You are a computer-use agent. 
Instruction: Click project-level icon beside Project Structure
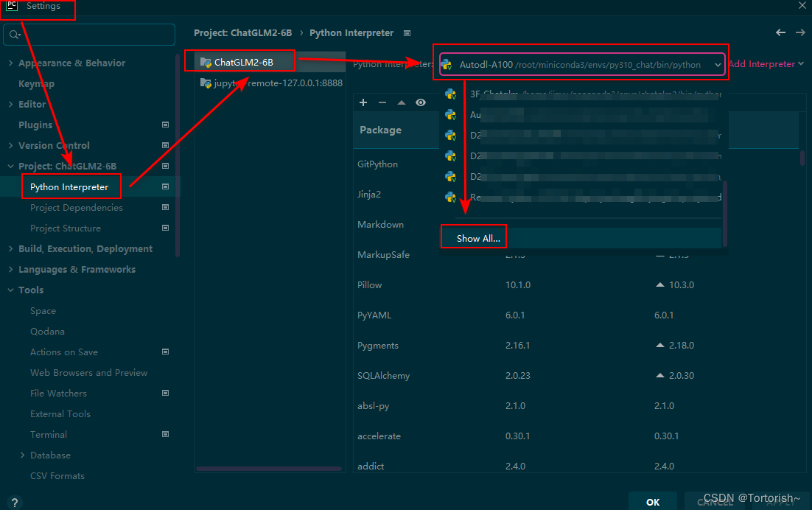tap(165, 228)
